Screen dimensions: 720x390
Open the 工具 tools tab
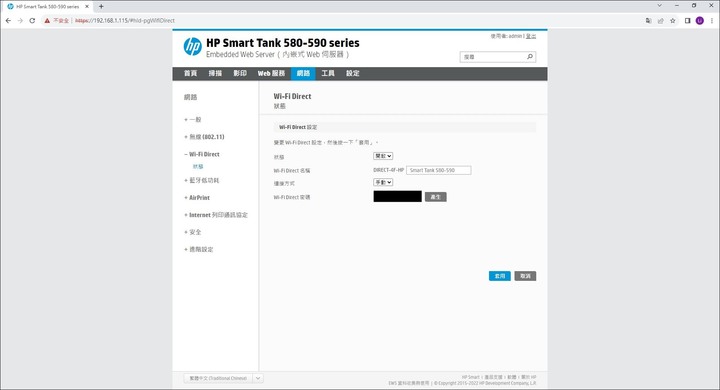pos(328,73)
